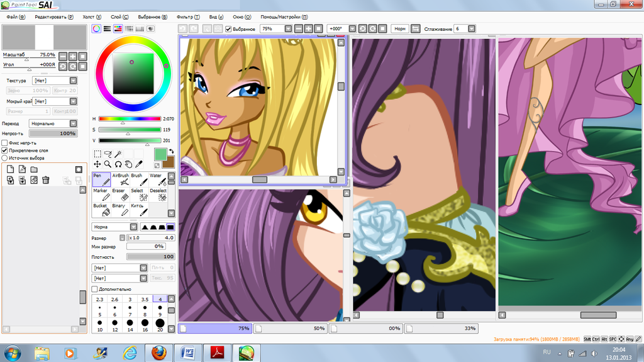Switch to the 33% canvas tab

[441, 328]
